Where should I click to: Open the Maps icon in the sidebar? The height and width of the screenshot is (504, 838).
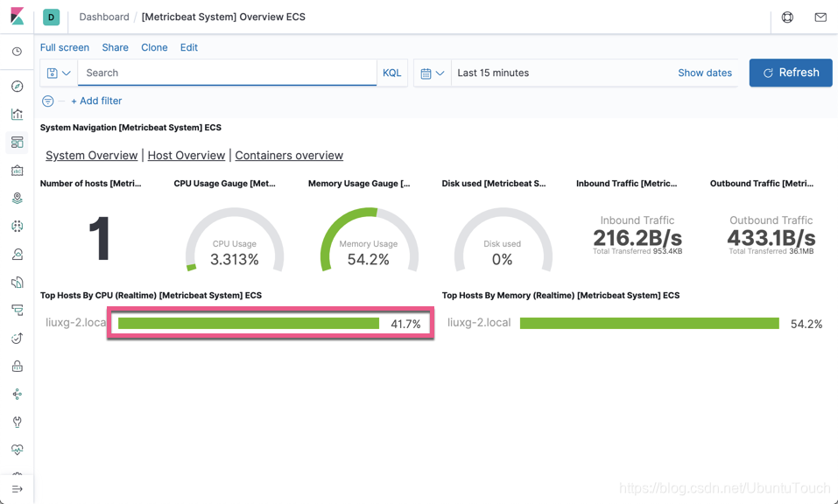17,199
